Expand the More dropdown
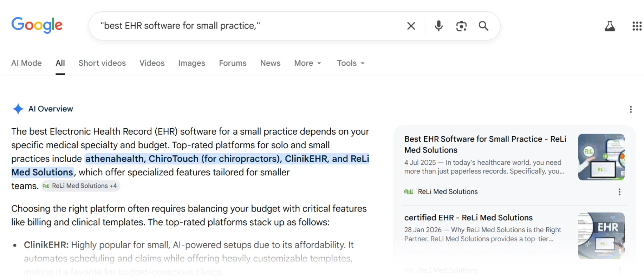Screen dimensions: 644x279 (x=308, y=63)
